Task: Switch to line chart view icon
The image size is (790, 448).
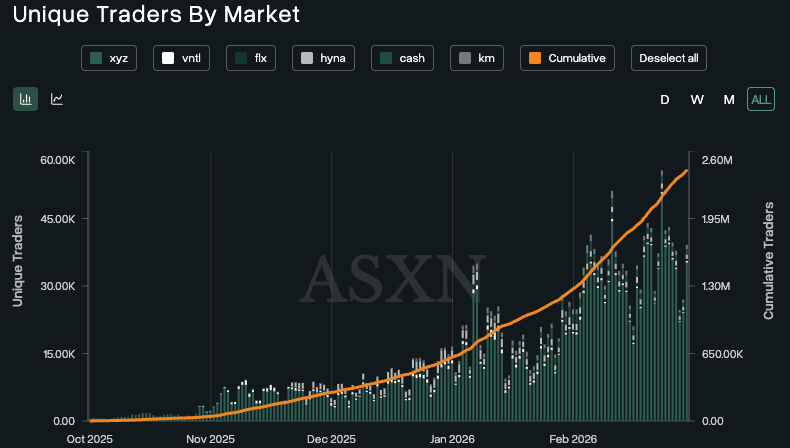Action: click(x=57, y=99)
